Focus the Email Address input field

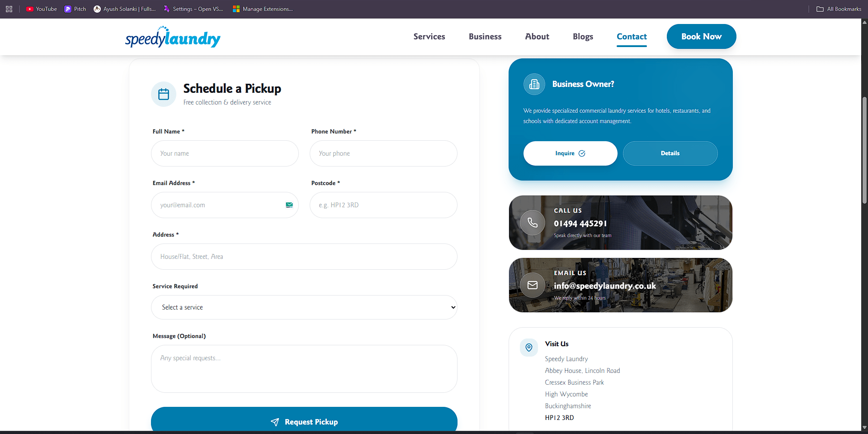(x=225, y=205)
